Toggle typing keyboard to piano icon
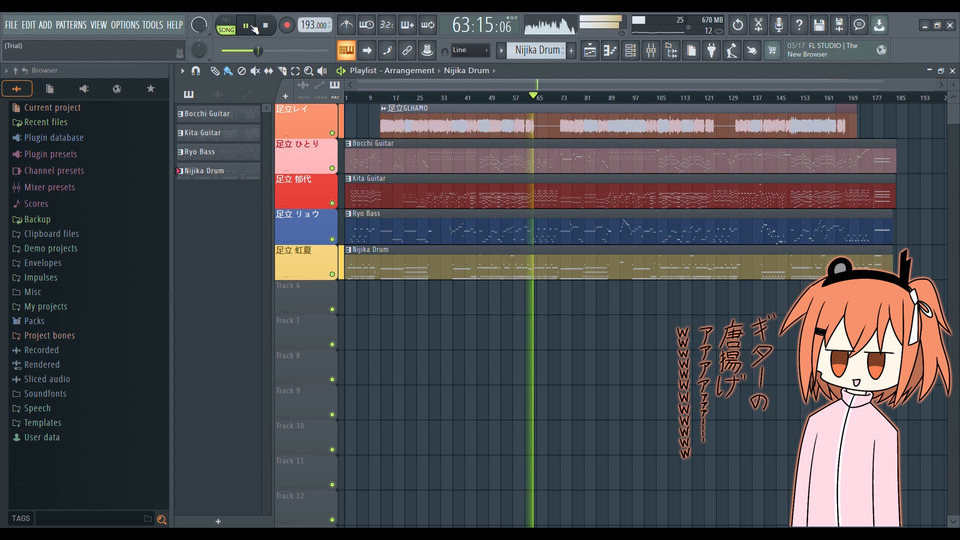Screen dimensions: 960x540 point(346,50)
